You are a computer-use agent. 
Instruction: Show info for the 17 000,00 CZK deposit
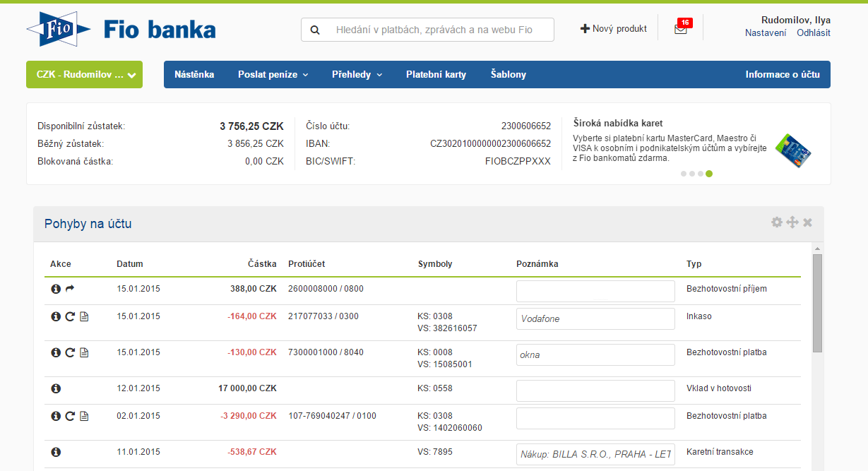pyautogui.click(x=56, y=388)
